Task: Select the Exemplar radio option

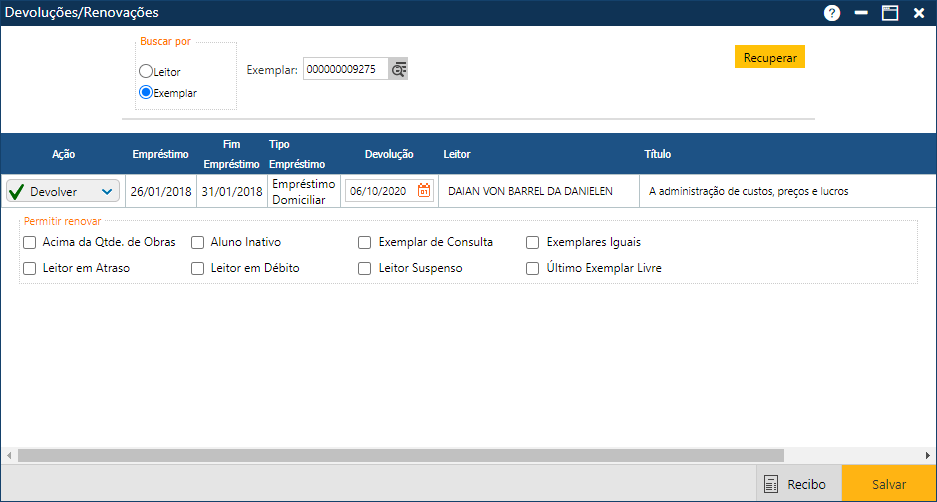Action: (x=146, y=92)
